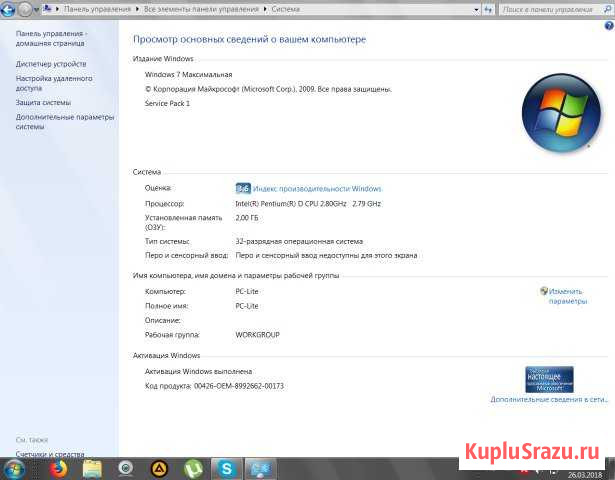Open the grey round app icon on taskbar
The height and width of the screenshot is (480, 615).
(x=126, y=469)
